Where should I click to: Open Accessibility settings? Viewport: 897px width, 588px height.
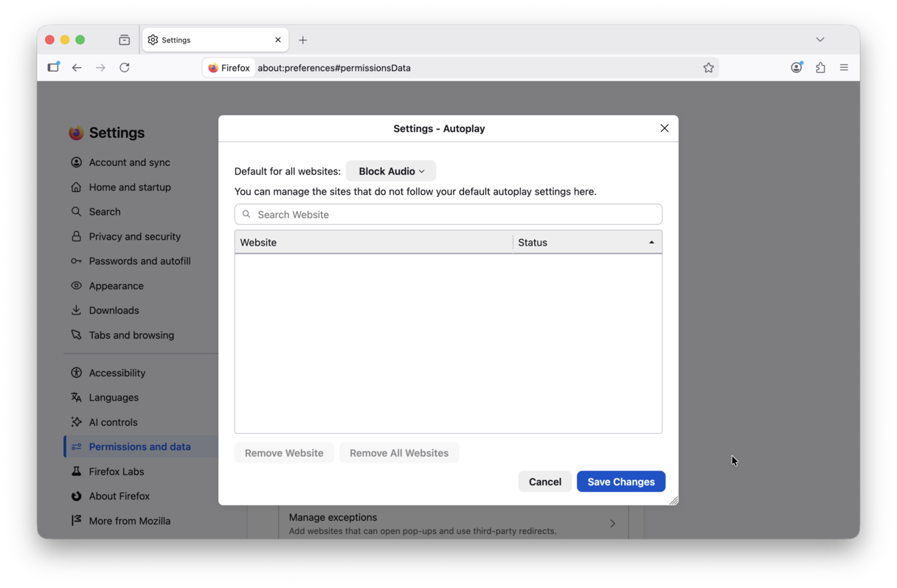[117, 373]
